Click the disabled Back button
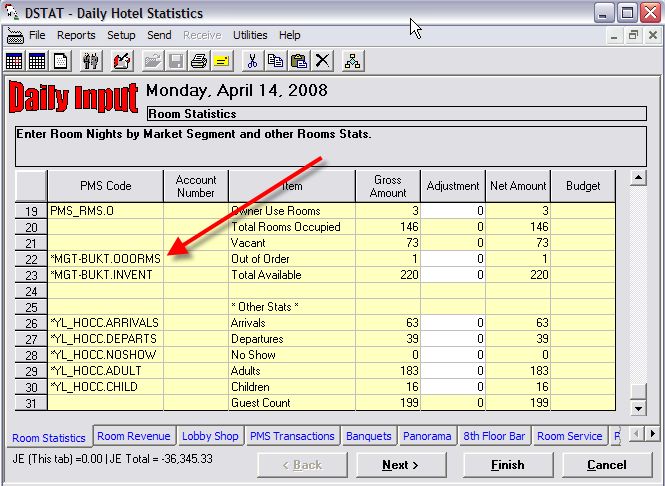 [302, 465]
